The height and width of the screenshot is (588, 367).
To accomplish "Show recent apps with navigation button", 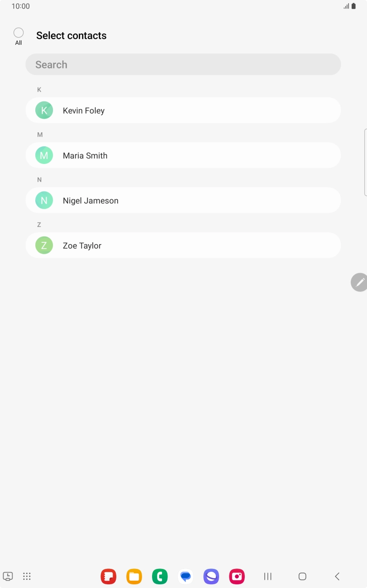I will [268, 576].
